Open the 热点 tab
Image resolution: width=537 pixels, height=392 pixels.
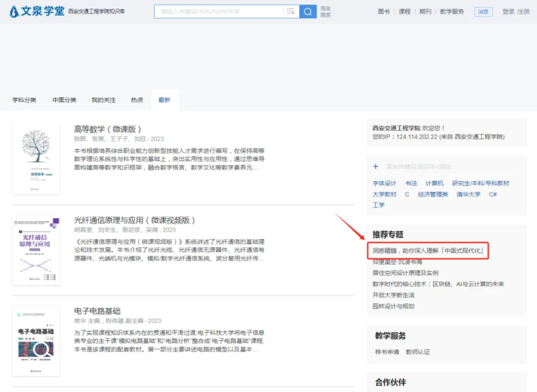click(137, 100)
